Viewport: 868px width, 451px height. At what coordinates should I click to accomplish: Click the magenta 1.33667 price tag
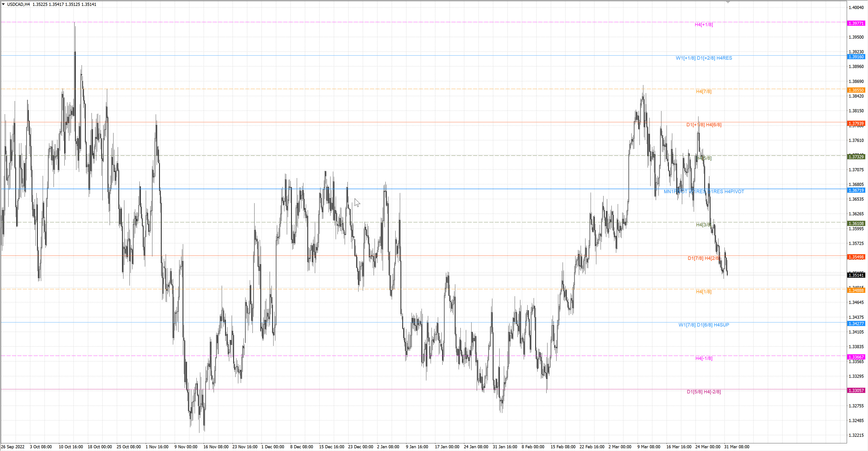856,357
